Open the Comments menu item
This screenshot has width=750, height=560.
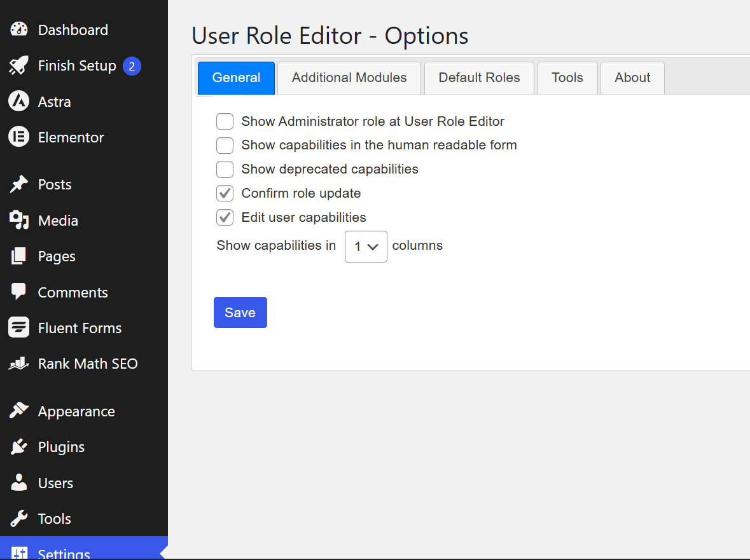(84, 292)
